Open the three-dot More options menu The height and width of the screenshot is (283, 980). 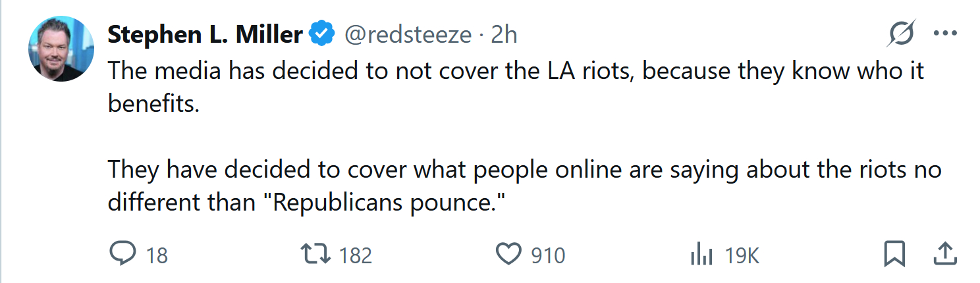(x=945, y=34)
